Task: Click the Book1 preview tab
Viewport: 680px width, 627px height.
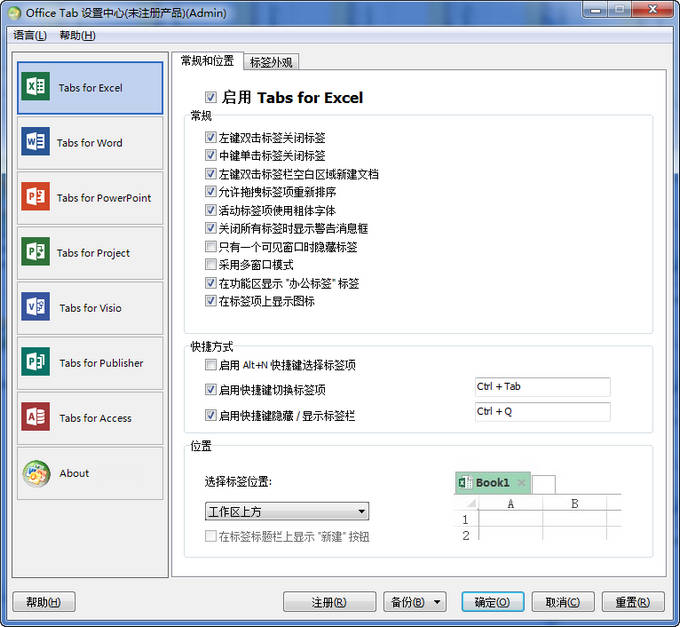Action: 493,483
